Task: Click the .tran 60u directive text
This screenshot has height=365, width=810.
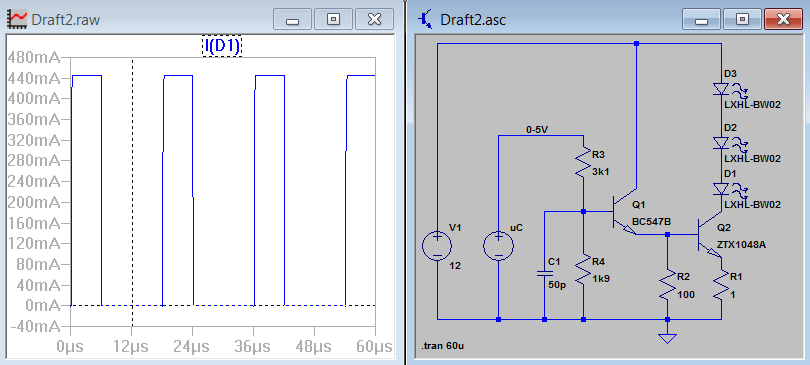Action: (442, 346)
